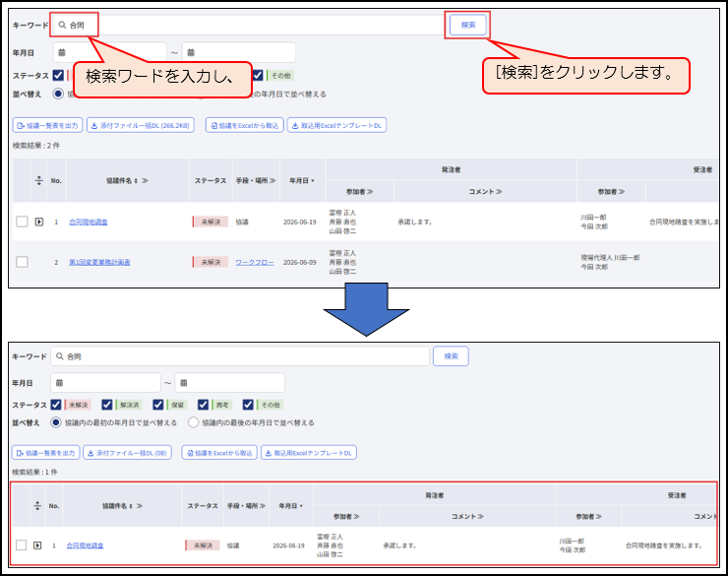Screen dimensions: 728x576
Task: Tick the row 1 checkbox in the 1件 table
Action: pos(21,544)
